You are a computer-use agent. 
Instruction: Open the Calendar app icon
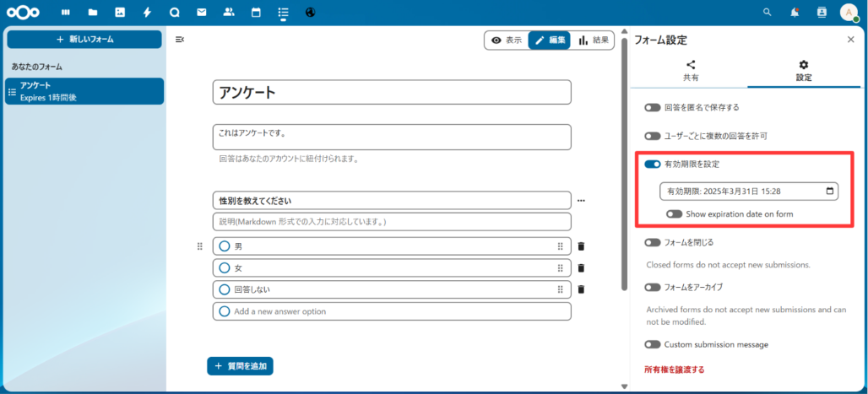pyautogui.click(x=256, y=13)
